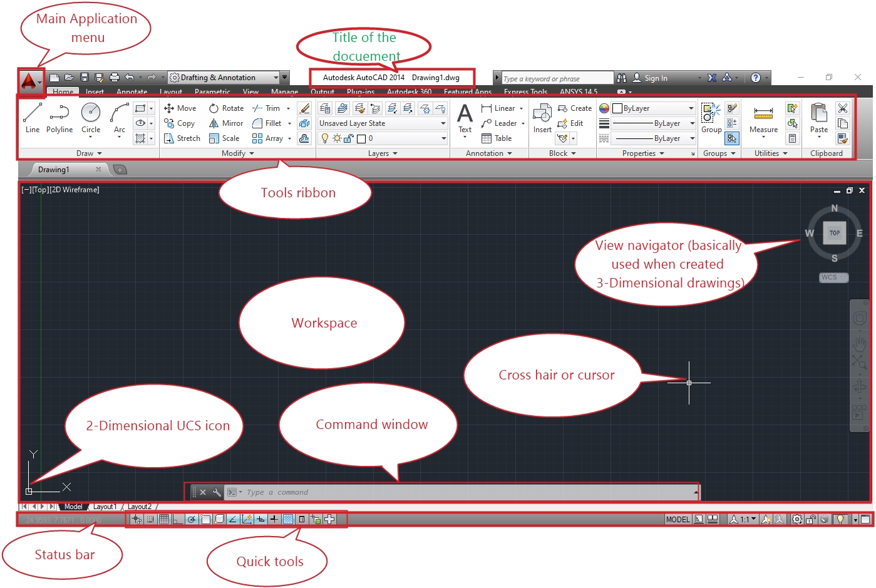Expand the Modify panel
Image resolution: width=876 pixels, height=588 pixels.
pyautogui.click(x=238, y=153)
